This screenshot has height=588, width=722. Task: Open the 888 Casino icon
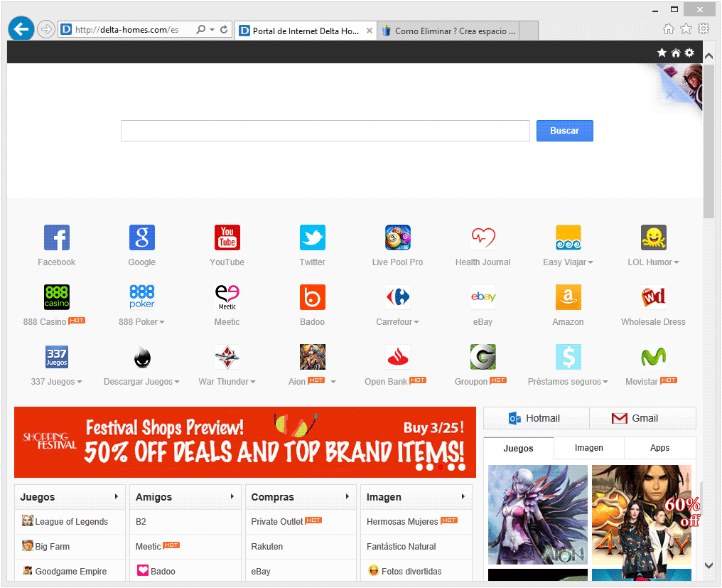57,296
